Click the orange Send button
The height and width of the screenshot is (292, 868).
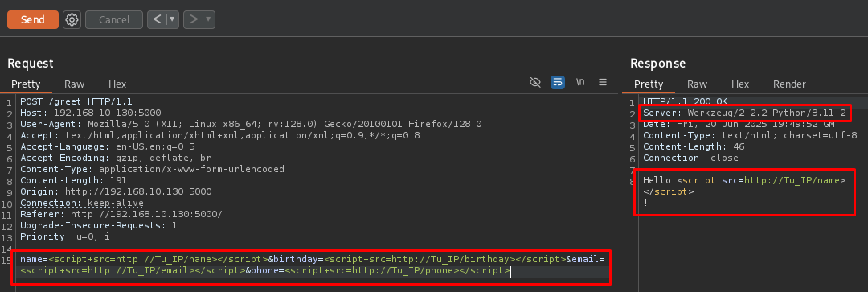[x=33, y=19]
